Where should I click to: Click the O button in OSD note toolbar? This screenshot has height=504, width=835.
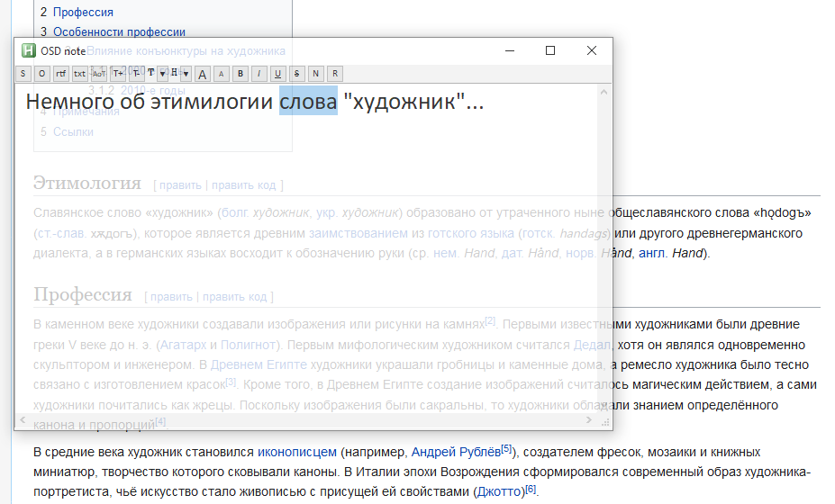coord(42,74)
